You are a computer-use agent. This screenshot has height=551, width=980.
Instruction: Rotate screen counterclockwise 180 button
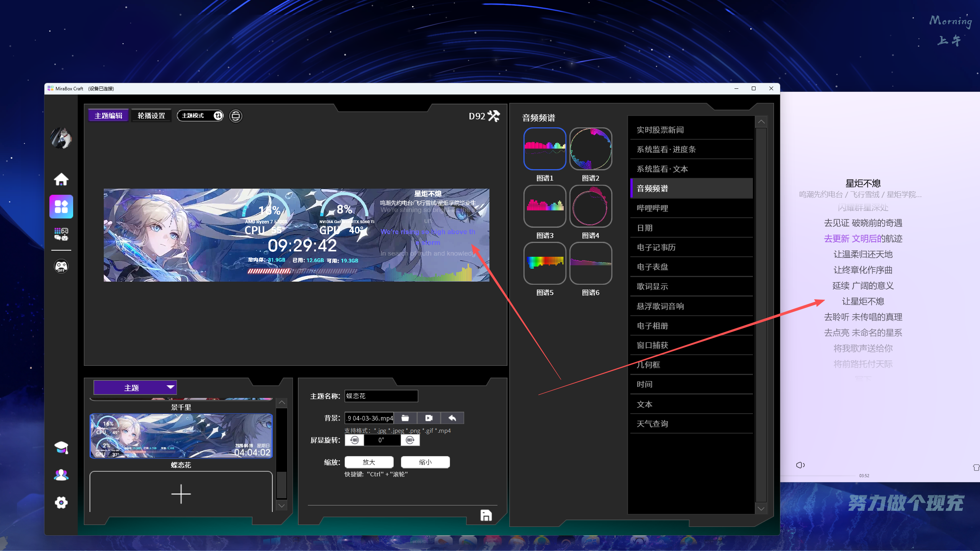tap(355, 440)
